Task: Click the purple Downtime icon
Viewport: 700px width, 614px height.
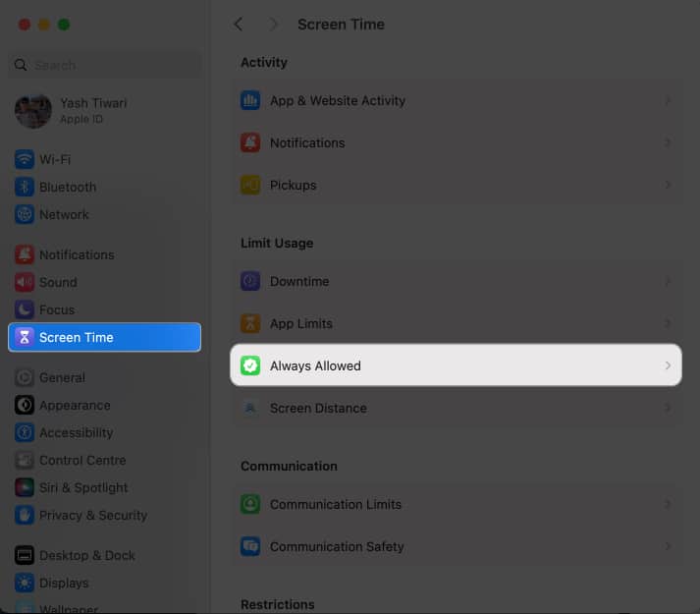Action: [x=250, y=282]
